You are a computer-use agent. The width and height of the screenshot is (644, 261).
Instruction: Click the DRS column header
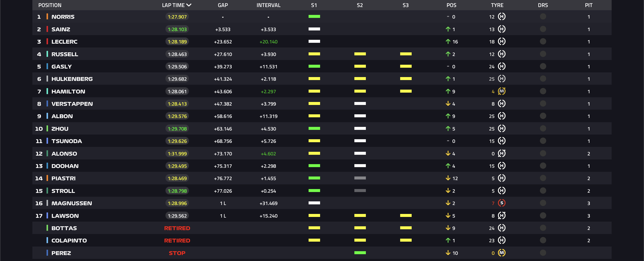click(x=543, y=5)
